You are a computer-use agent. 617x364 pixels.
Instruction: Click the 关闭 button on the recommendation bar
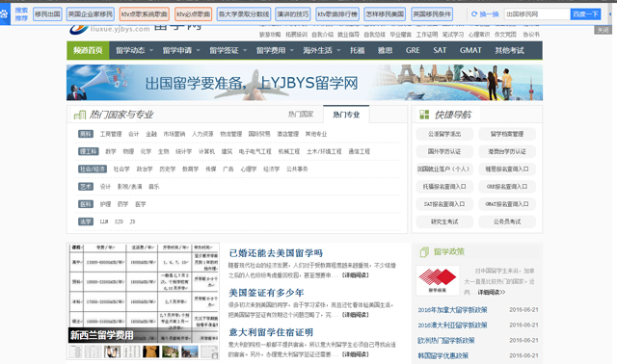[x=603, y=30]
